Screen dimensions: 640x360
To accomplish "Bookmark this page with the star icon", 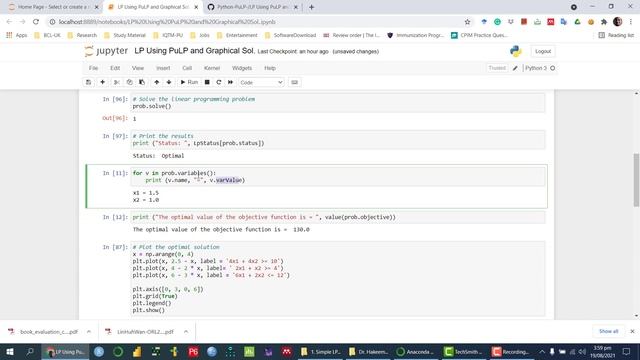I will click(467, 22).
